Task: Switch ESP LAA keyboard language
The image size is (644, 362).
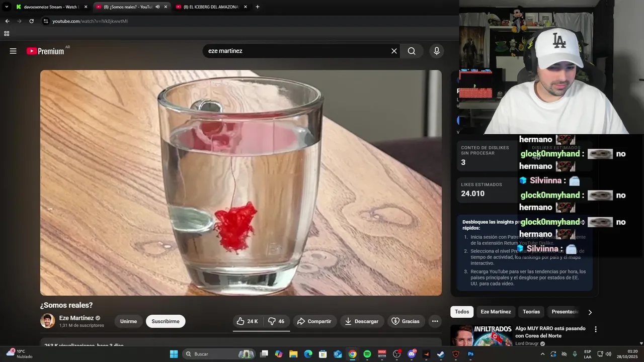Action: [588, 354]
